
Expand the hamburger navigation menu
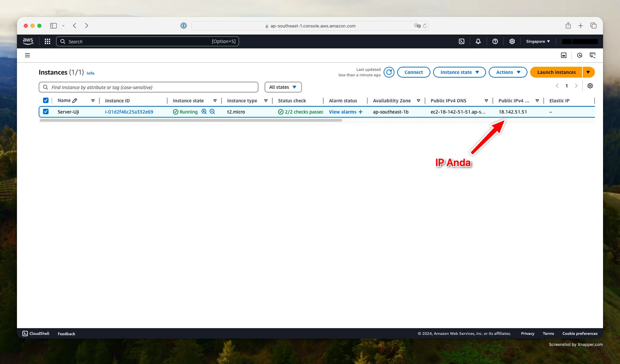27,55
